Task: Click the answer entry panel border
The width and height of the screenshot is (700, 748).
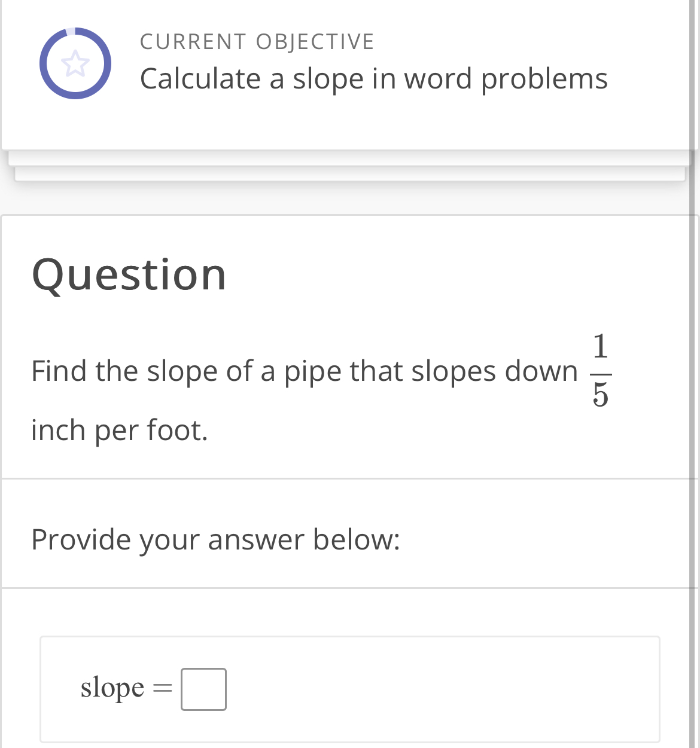Action: pyautogui.click(x=359, y=638)
